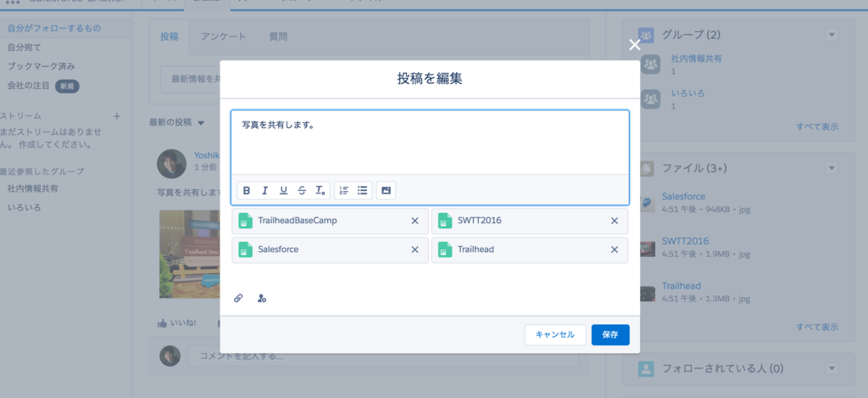868x398 pixels.
Task: Click the 新規 badge next to 会社の注目
Action: tap(67, 86)
